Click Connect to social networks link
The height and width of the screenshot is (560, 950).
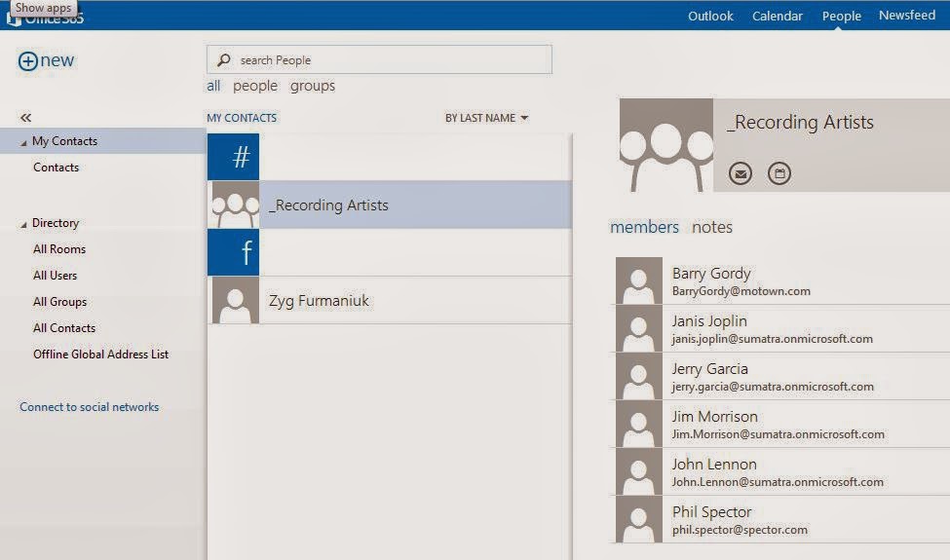89,407
